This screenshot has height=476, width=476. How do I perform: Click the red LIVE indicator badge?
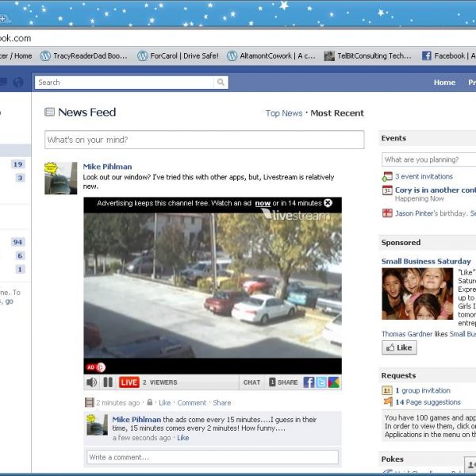coord(129,382)
